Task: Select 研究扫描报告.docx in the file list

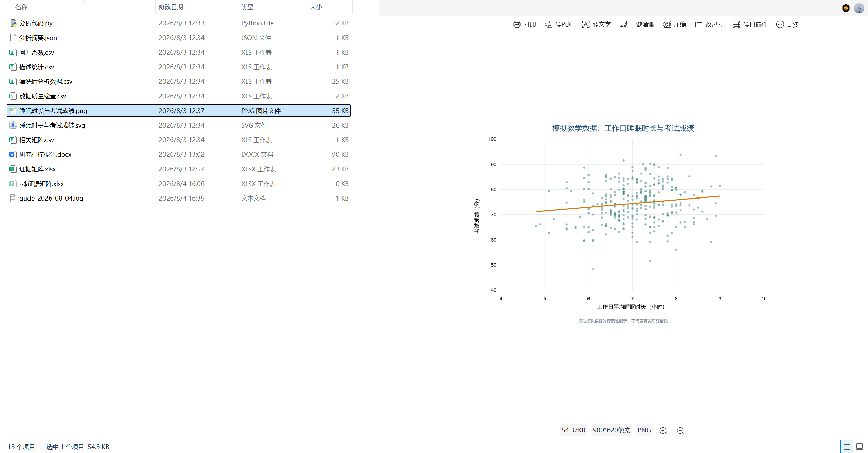Action: pos(179,154)
